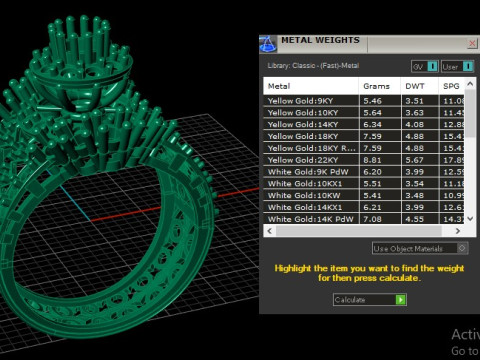Screen dimensions: 480x360
Task: Click the 3.63 DWT cell
Action: [420, 113]
